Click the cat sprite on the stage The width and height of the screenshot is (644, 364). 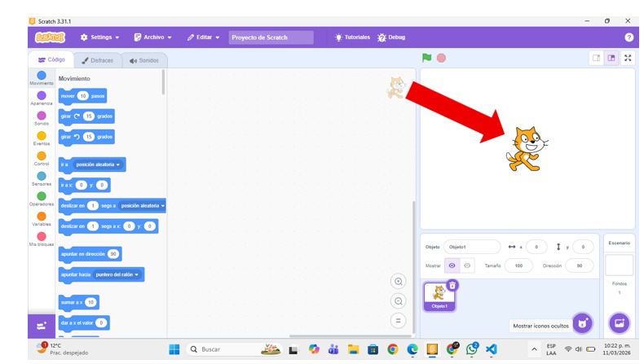(x=527, y=148)
